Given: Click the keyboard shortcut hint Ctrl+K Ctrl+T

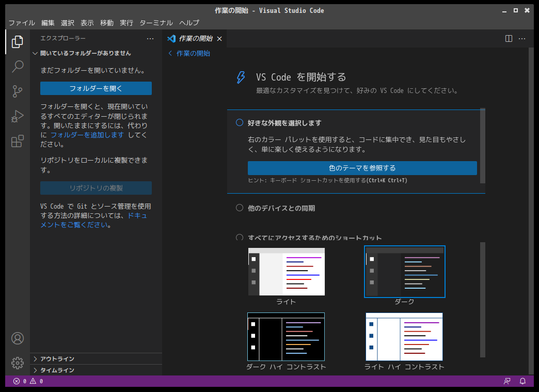Looking at the screenshot, I should (387, 180).
